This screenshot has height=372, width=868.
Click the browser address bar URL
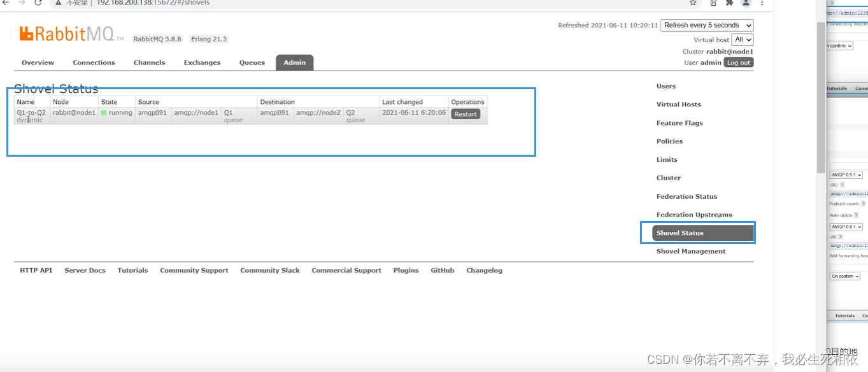(153, 3)
